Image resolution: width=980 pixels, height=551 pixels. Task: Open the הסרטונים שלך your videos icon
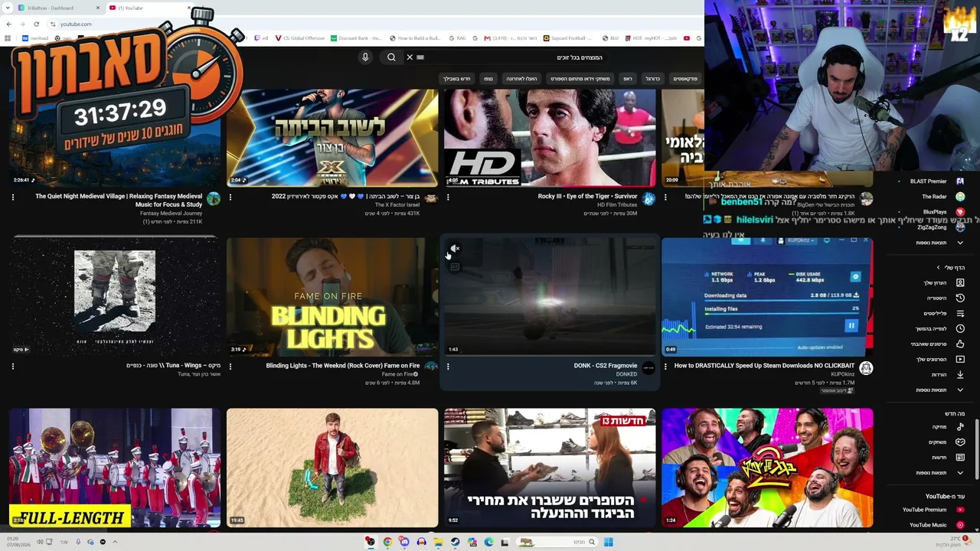pyautogui.click(x=960, y=360)
